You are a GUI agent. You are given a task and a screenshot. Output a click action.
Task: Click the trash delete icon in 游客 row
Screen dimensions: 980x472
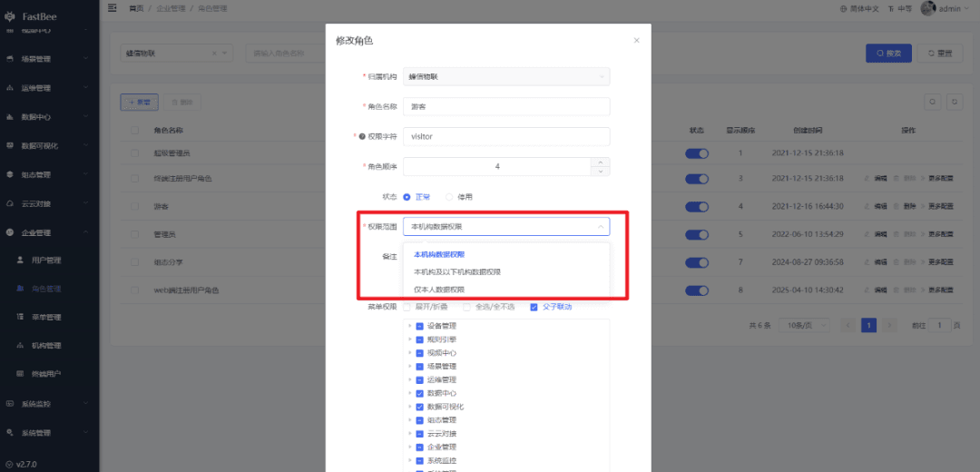(x=897, y=206)
